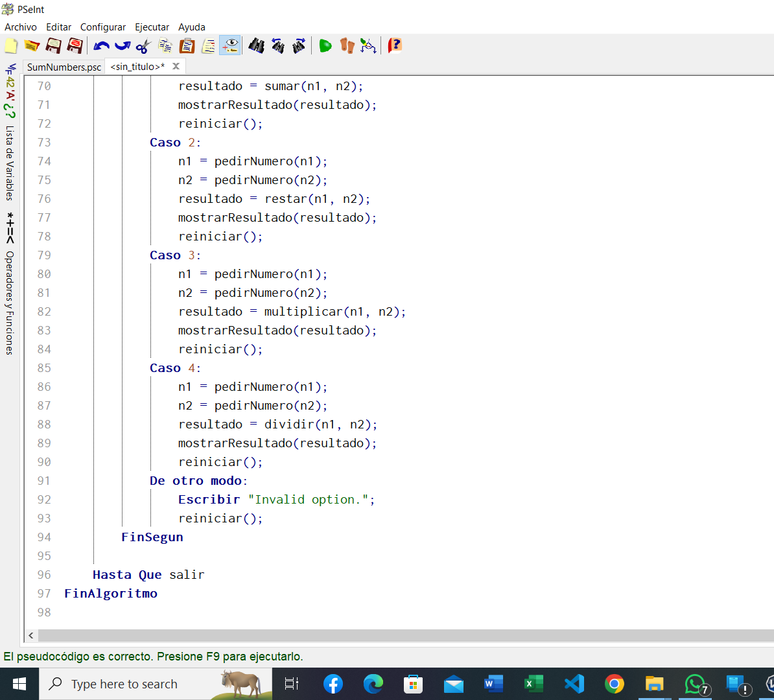774x700 pixels.
Task: Click the horizontal scrollbar left arrow
Action: (30, 636)
